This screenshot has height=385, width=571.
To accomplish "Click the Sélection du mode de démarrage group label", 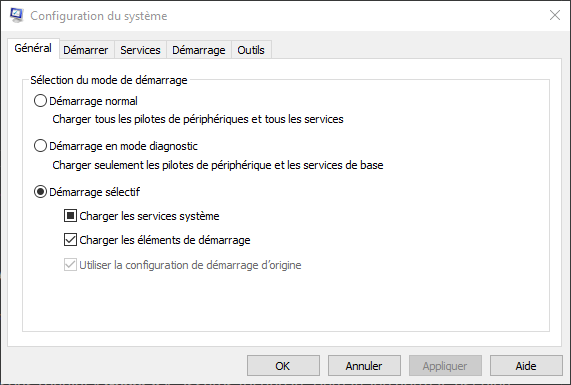I will [x=109, y=80].
